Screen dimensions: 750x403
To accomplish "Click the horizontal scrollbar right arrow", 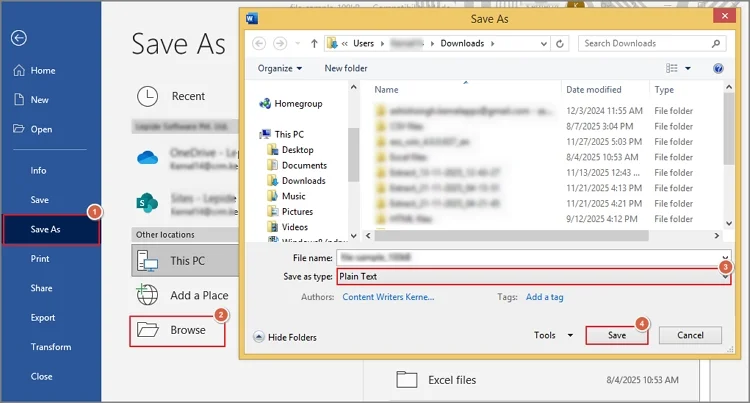I will point(717,236).
